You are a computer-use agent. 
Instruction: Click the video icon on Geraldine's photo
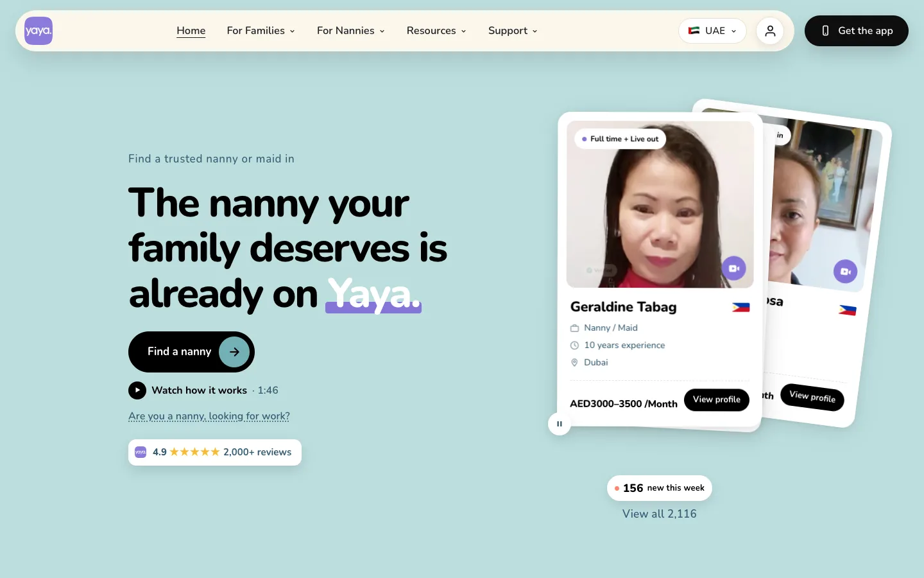(734, 268)
